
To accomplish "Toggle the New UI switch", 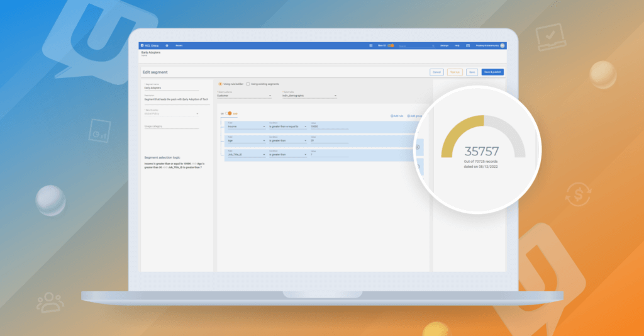I will click(391, 45).
